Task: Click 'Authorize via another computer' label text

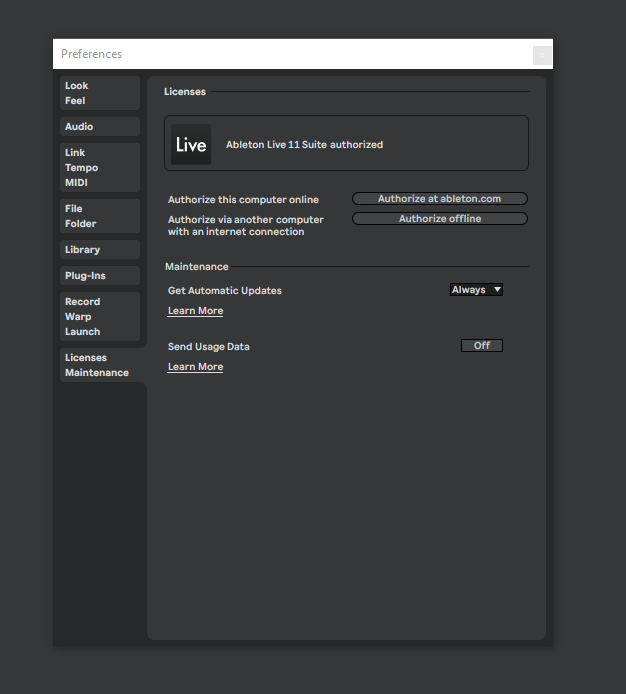Action: [x=246, y=226]
